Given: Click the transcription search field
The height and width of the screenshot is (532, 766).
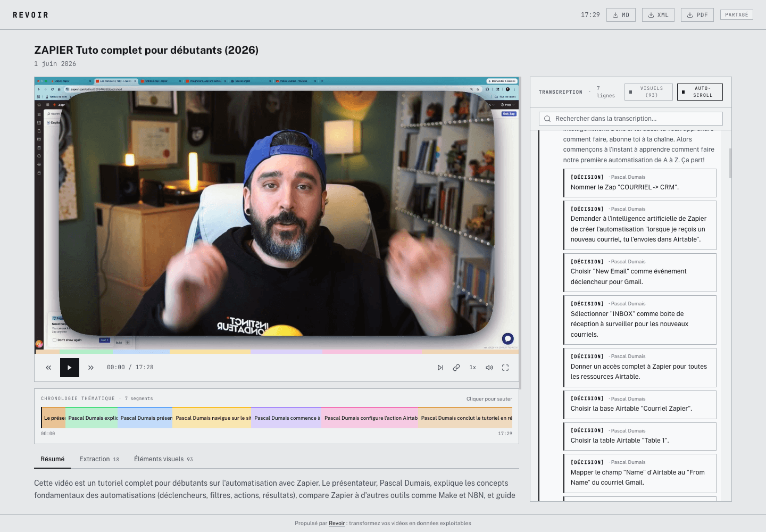Looking at the screenshot, I should tap(631, 119).
